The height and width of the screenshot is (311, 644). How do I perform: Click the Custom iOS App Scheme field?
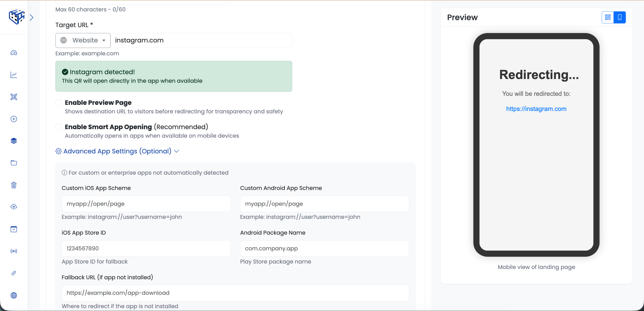(146, 204)
